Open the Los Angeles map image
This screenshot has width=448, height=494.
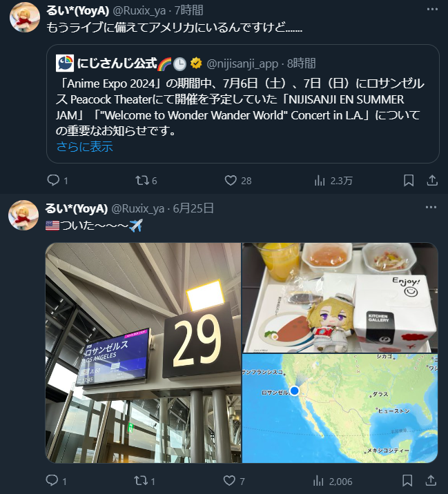pos(340,408)
